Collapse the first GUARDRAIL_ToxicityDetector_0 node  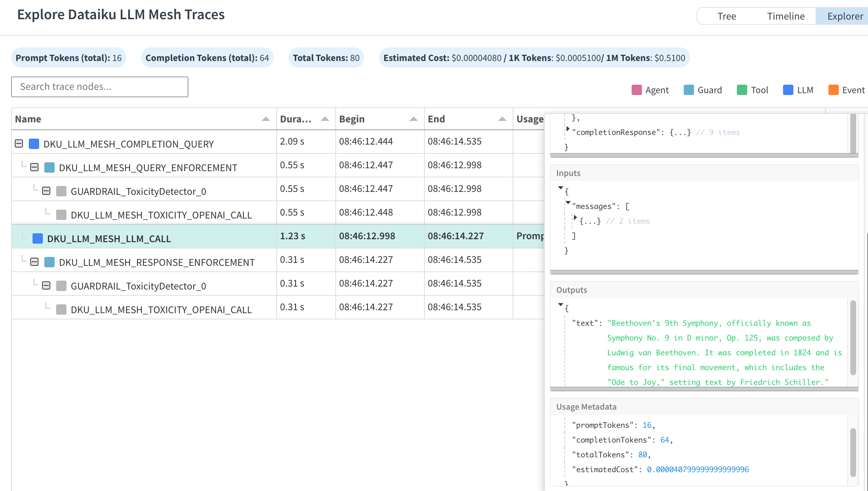(46, 191)
